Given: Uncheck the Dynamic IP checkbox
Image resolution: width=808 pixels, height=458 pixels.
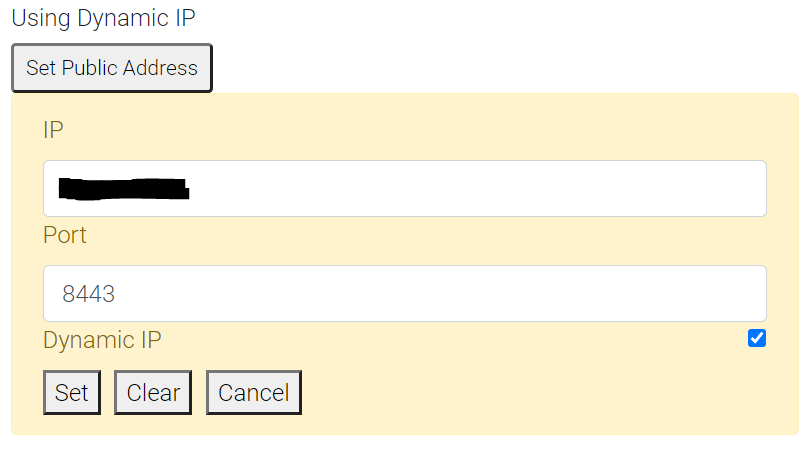Looking at the screenshot, I should coord(757,338).
